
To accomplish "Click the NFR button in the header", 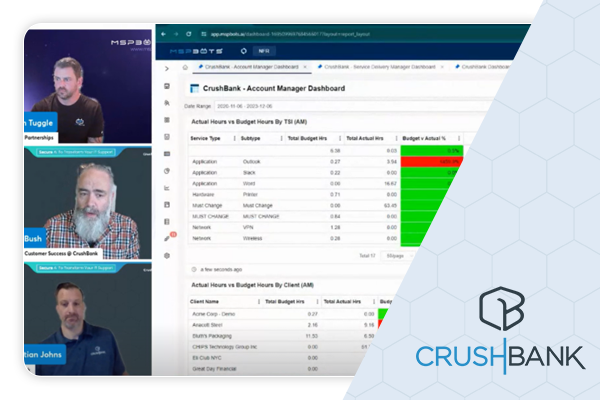I will click(264, 51).
